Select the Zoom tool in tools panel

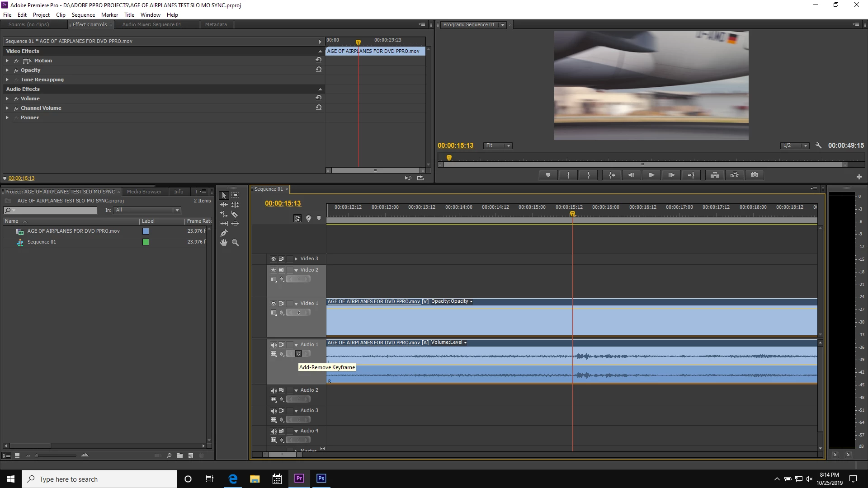click(x=235, y=243)
